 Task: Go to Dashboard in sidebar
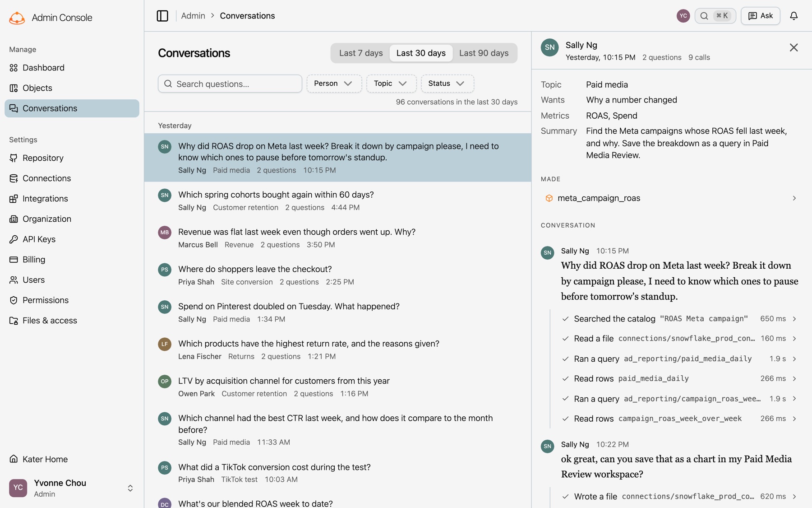(72, 68)
